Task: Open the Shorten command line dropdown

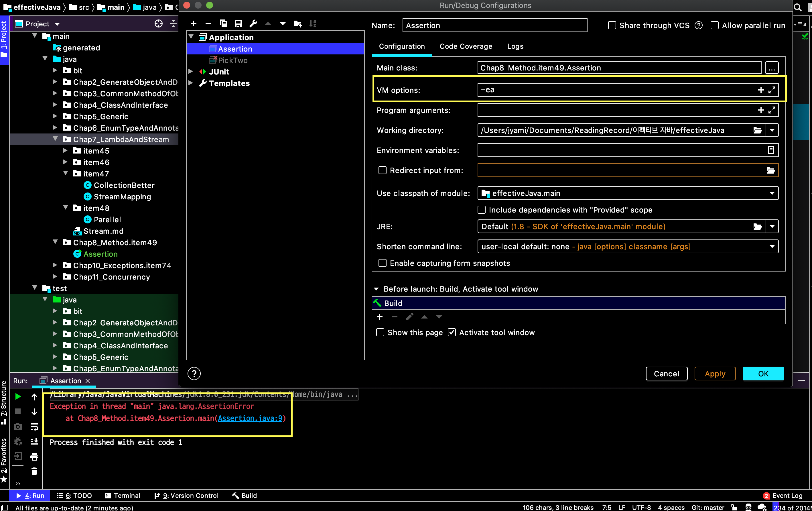Action: point(772,247)
